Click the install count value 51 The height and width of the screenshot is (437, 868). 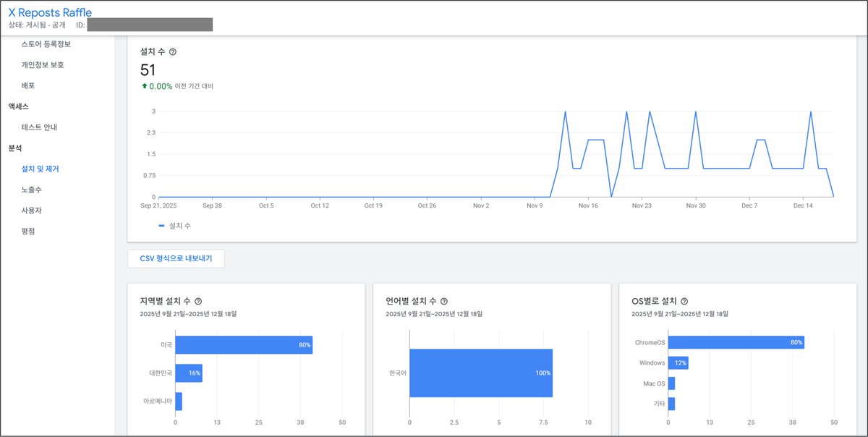(148, 70)
